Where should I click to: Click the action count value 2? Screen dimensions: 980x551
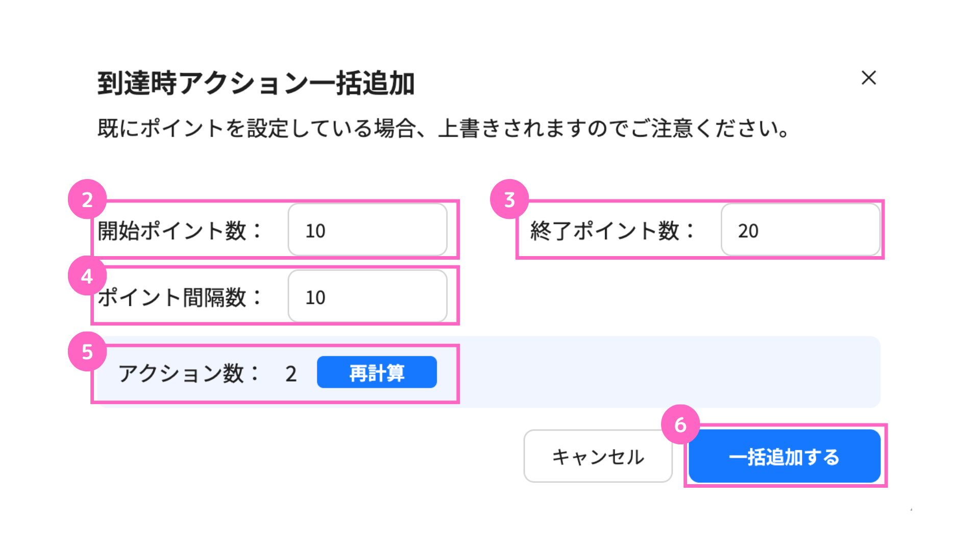tap(291, 374)
